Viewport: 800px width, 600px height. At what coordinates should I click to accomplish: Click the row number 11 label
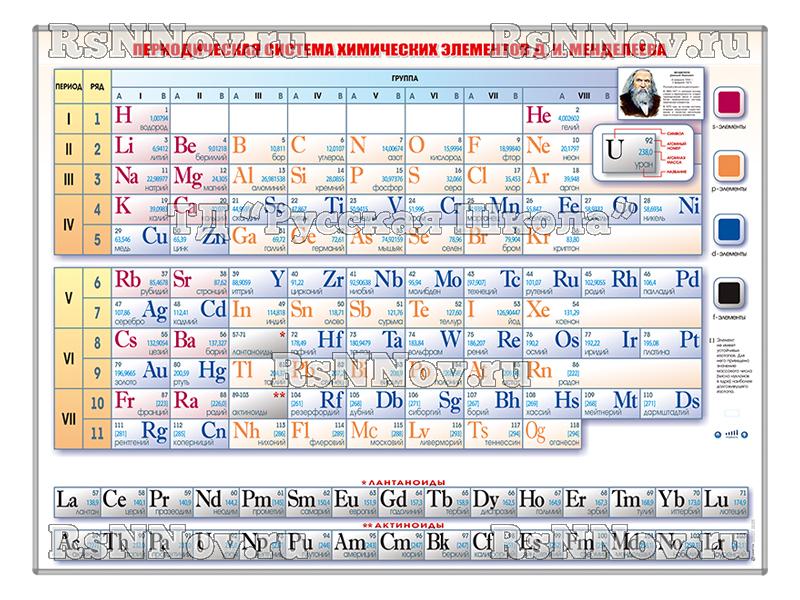[x=97, y=434]
